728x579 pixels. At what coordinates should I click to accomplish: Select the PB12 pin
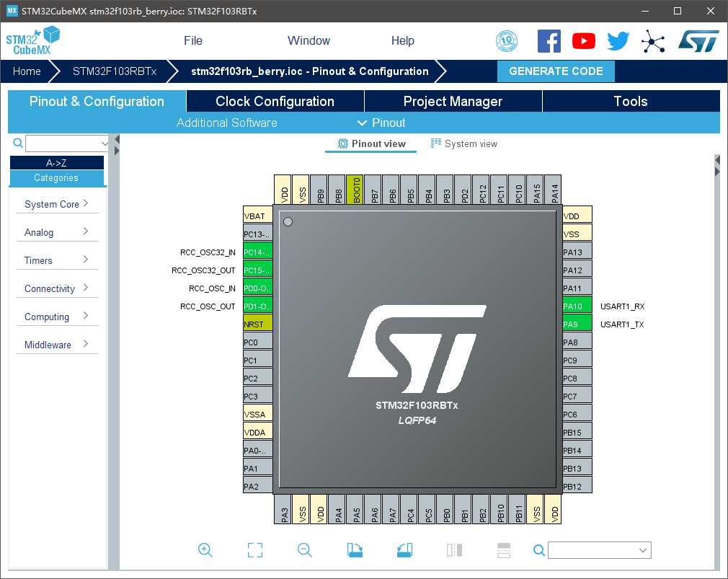click(577, 486)
